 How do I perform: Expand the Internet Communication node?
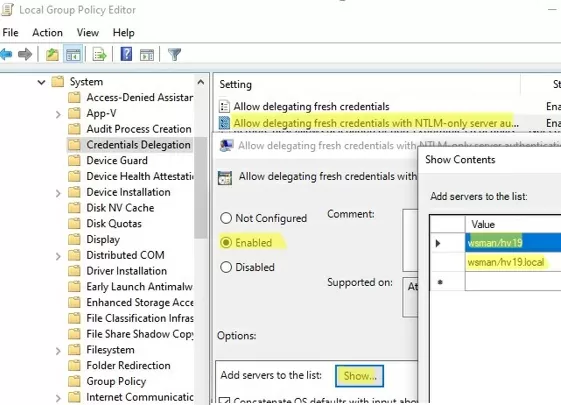[58, 398]
